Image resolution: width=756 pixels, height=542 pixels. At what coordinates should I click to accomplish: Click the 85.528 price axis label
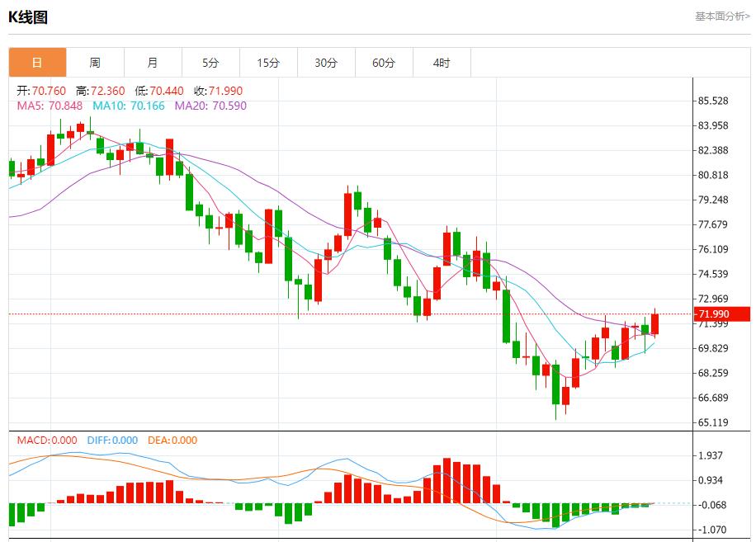(x=713, y=101)
